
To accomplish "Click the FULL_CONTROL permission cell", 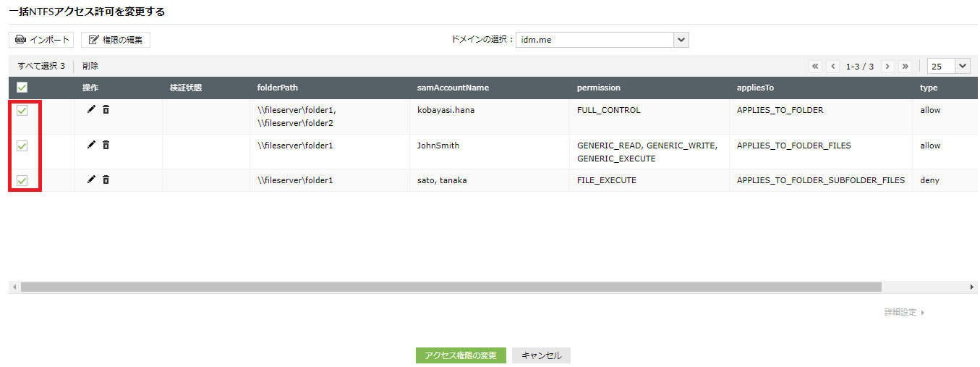I will (609, 111).
